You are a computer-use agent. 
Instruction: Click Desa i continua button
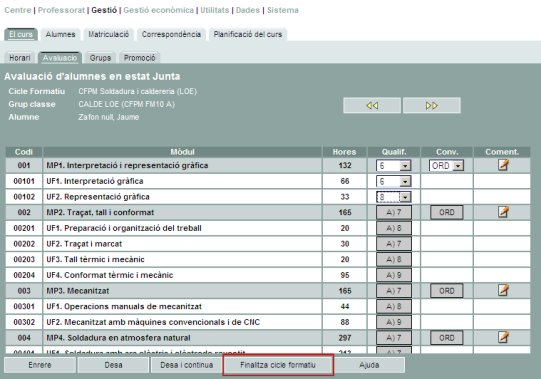tap(187, 365)
